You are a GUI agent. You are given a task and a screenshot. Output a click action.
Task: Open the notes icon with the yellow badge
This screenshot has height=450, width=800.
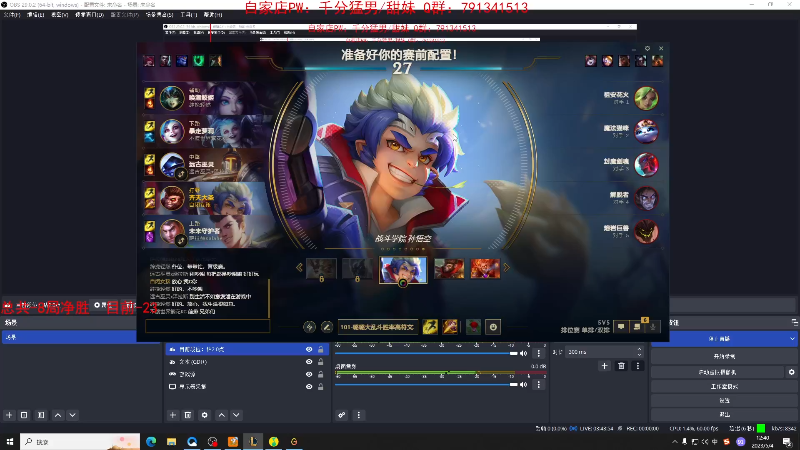pyautogui.click(x=638, y=326)
